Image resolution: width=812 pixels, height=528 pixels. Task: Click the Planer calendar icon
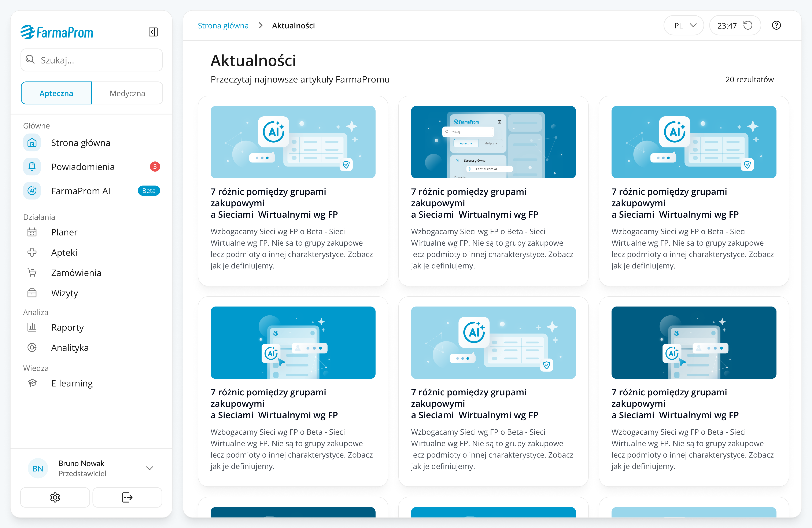[32, 232]
